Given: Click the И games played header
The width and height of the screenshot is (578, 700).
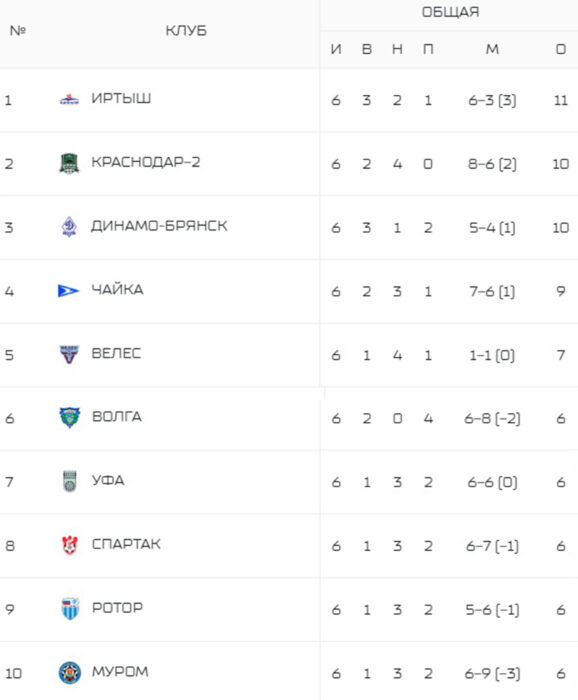Looking at the screenshot, I should 336,49.
